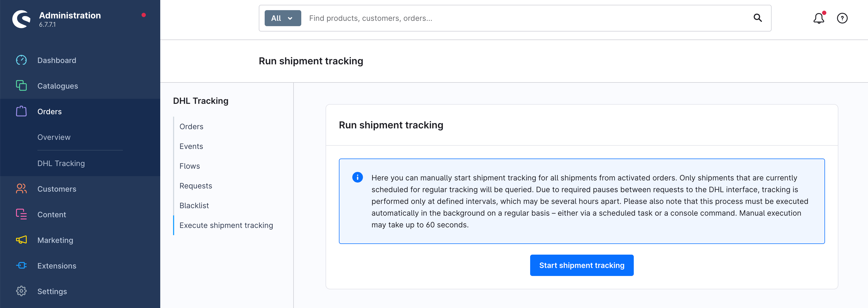The width and height of the screenshot is (868, 308).
Task: Open the Extensions menu item
Action: pyautogui.click(x=57, y=266)
